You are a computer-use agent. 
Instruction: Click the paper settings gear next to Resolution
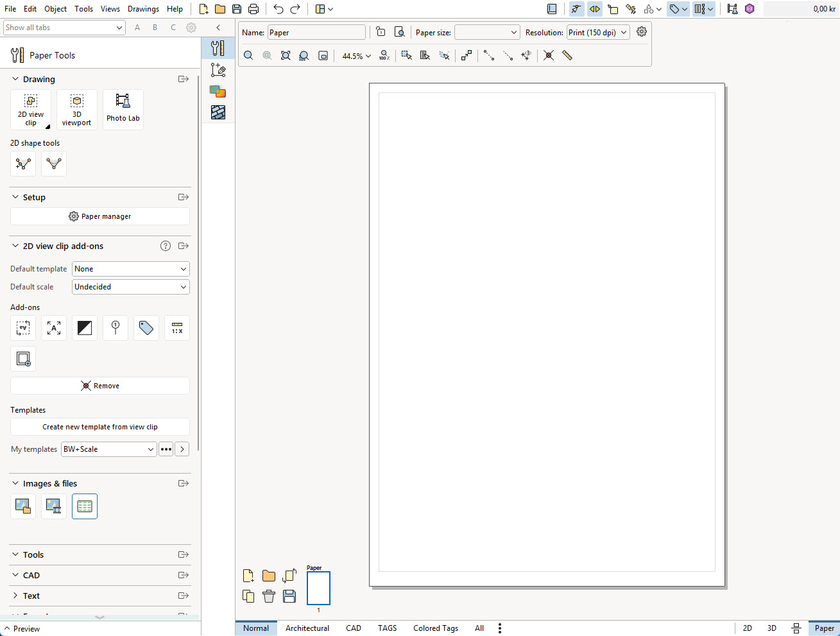pyautogui.click(x=642, y=32)
